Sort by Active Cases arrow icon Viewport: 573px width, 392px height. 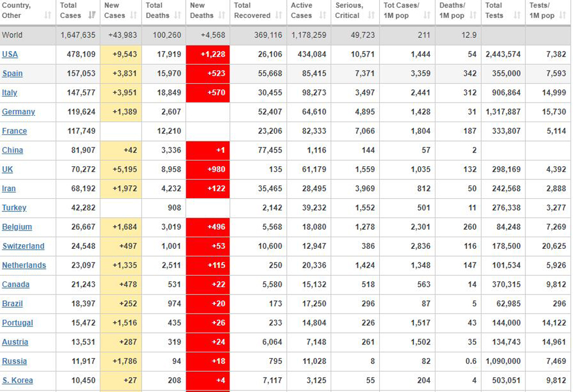point(323,15)
